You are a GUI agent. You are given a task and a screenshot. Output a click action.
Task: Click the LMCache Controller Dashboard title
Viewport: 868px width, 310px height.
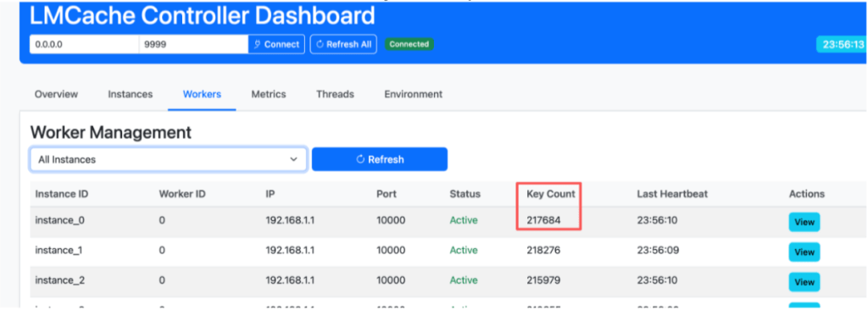pos(202,16)
